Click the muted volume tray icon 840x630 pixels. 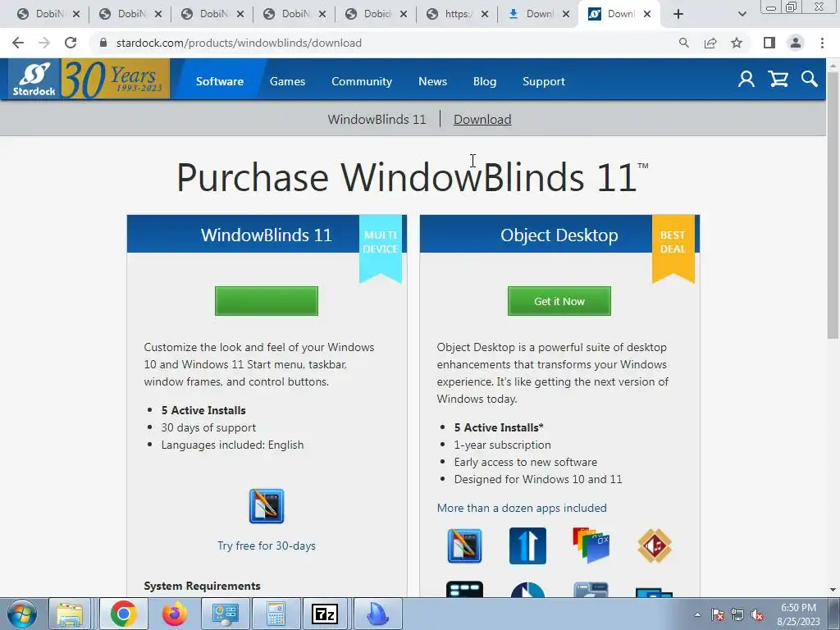pos(757,615)
